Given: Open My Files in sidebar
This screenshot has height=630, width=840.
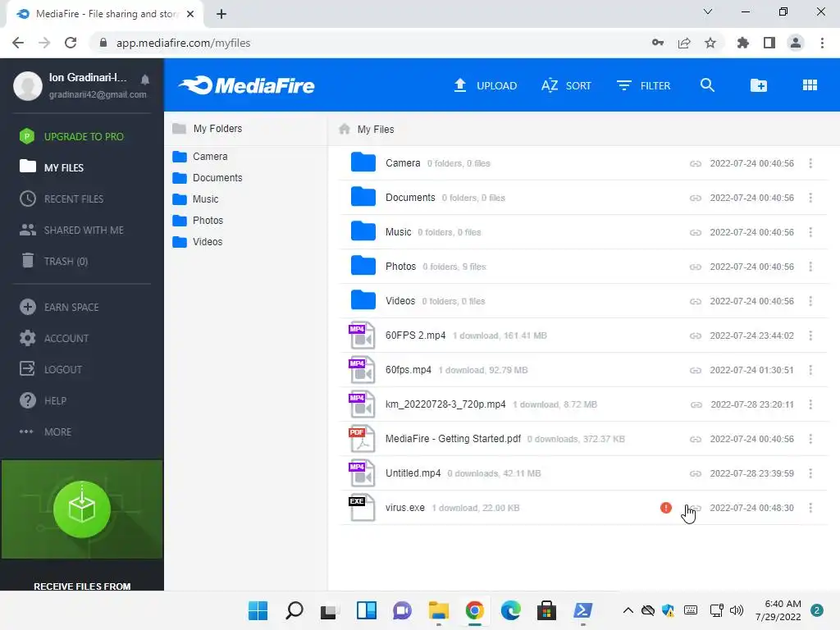Looking at the screenshot, I should (52, 167).
